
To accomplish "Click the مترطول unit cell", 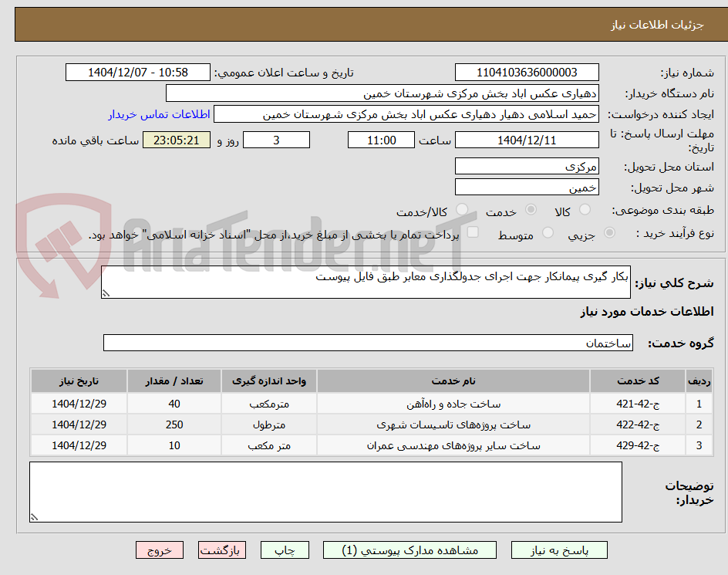I will [269, 424].
